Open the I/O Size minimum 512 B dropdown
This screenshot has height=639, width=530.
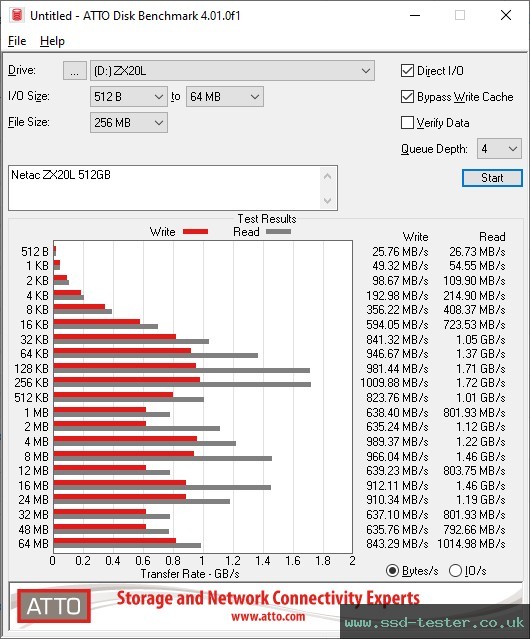pyautogui.click(x=128, y=97)
